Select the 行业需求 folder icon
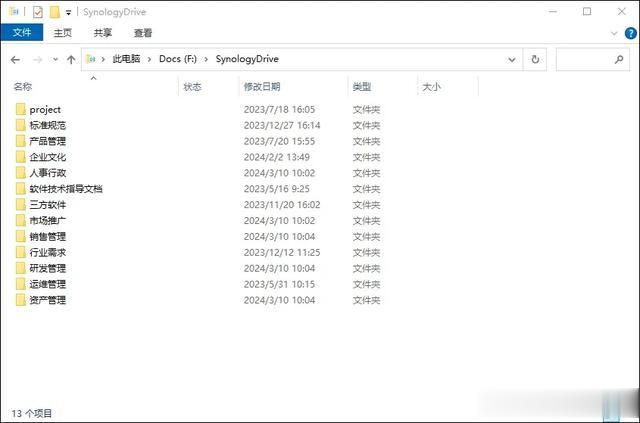Viewport: 640px width, 423px height. [21, 253]
